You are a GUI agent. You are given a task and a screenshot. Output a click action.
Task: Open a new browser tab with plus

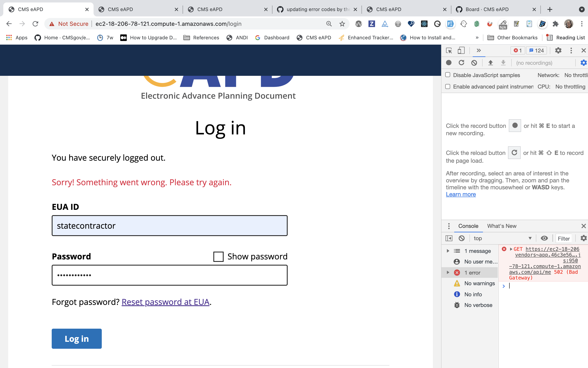(x=549, y=9)
